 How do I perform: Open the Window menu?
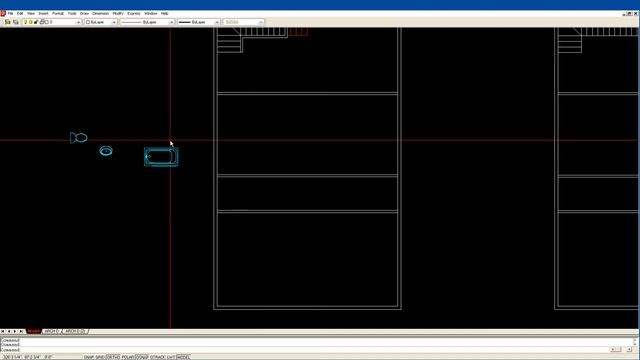pos(150,13)
